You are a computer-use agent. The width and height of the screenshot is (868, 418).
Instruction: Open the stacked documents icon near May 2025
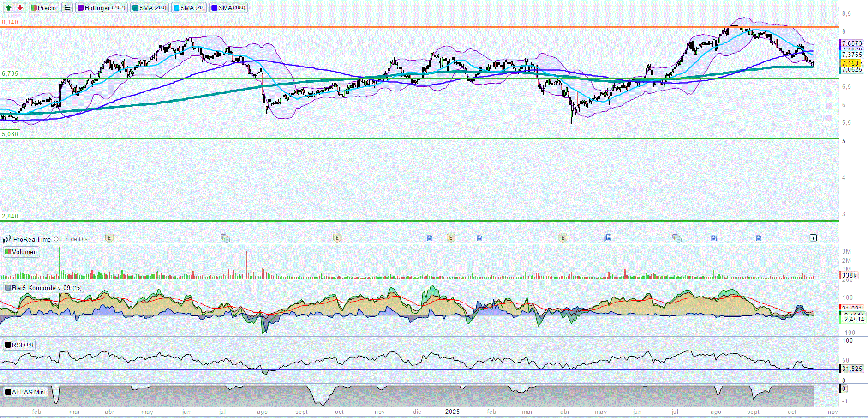(x=608, y=238)
